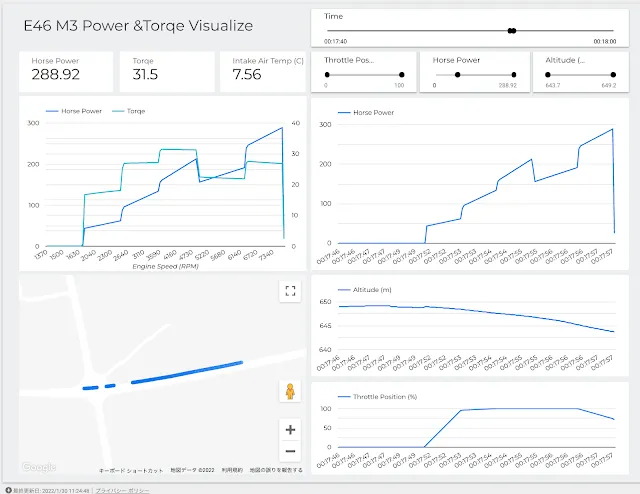Viewport: 640px width, 494px height.
Task: Open the map terms of use link
Action: [x=232, y=470]
